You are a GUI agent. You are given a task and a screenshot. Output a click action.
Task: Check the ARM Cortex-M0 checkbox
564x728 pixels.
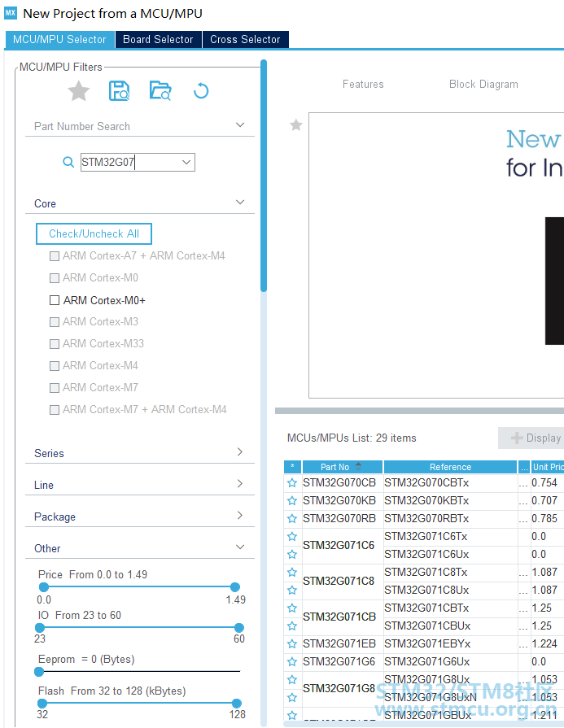coord(55,278)
